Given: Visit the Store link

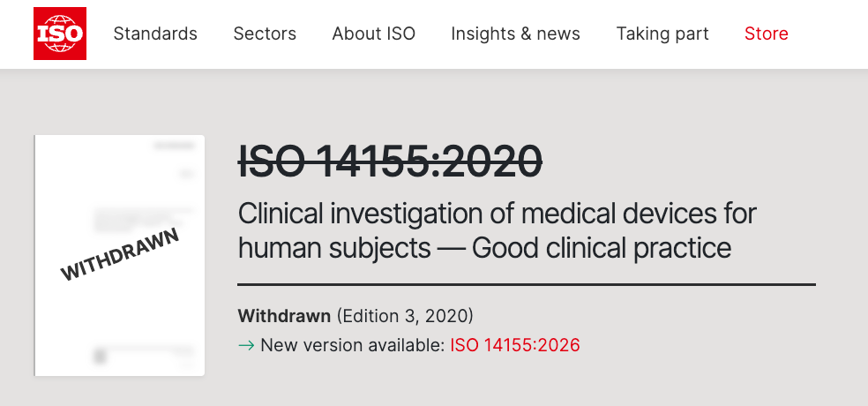Looking at the screenshot, I should 766,34.
